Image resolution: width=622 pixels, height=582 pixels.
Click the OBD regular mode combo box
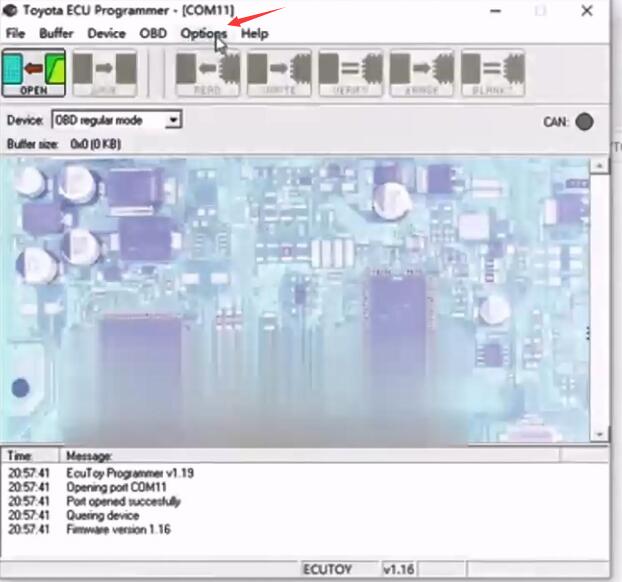click(x=117, y=120)
